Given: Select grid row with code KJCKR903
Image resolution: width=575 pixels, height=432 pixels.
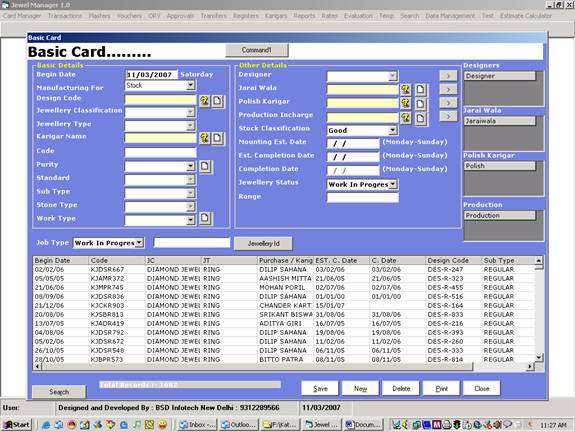Looking at the screenshot, I should click(x=284, y=305).
